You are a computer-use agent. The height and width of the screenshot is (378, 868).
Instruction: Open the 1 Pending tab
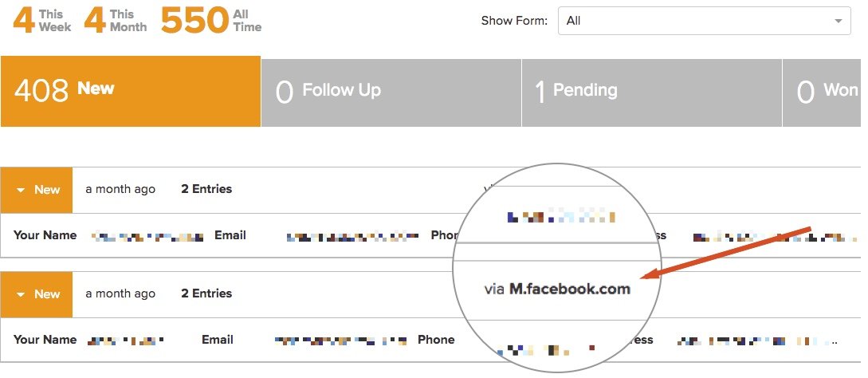pyautogui.click(x=652, y=93)
